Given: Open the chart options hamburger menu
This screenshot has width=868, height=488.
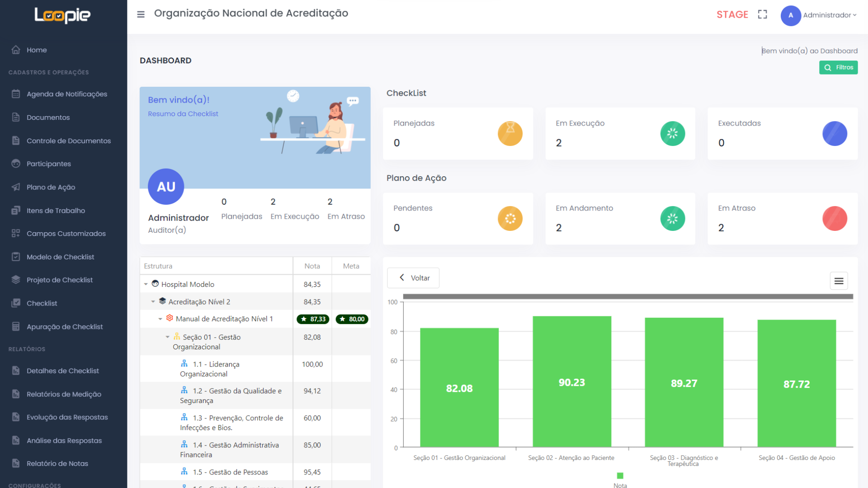Looking at the screenshot, I should 839,281.
